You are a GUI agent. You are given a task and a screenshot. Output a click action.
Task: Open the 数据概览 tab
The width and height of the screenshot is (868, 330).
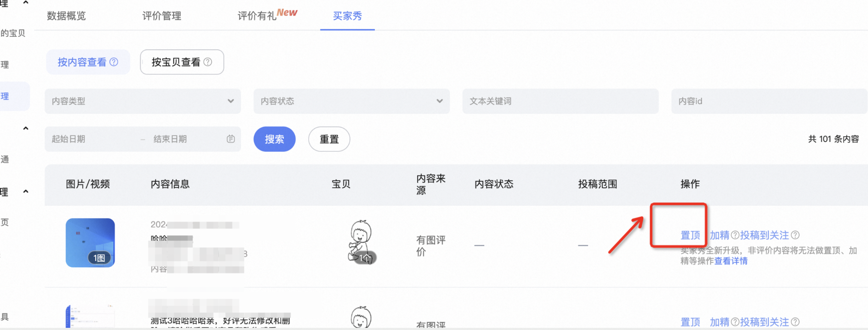[66, 16]
